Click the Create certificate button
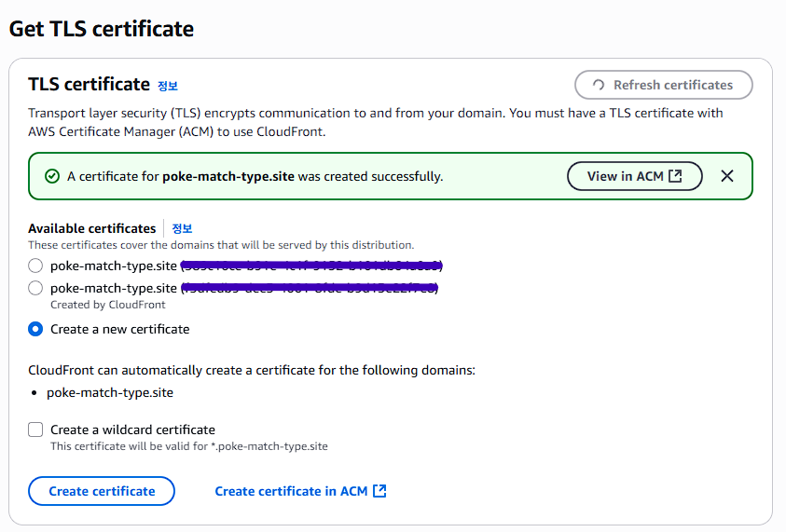Image resolution: width=786 pixels, height=532 pixels. point(102,491)
